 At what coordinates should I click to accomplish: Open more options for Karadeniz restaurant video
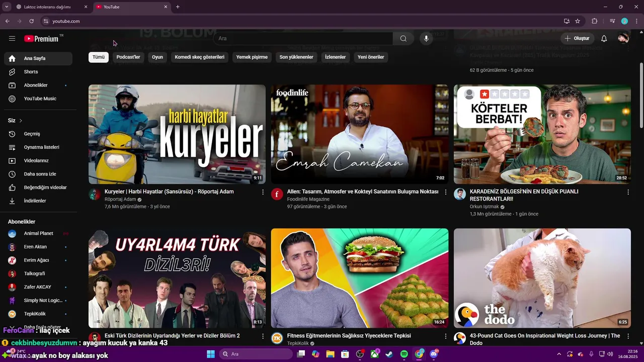click(628, 192)
